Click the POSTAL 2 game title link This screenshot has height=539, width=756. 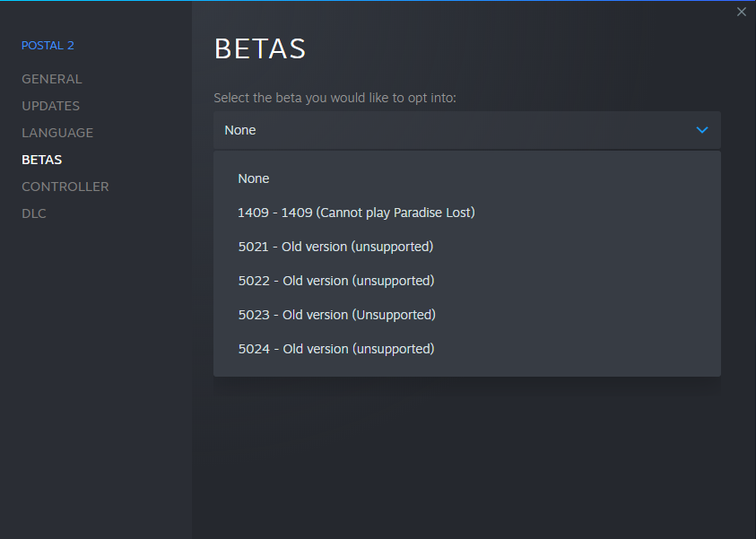[48, 45]
